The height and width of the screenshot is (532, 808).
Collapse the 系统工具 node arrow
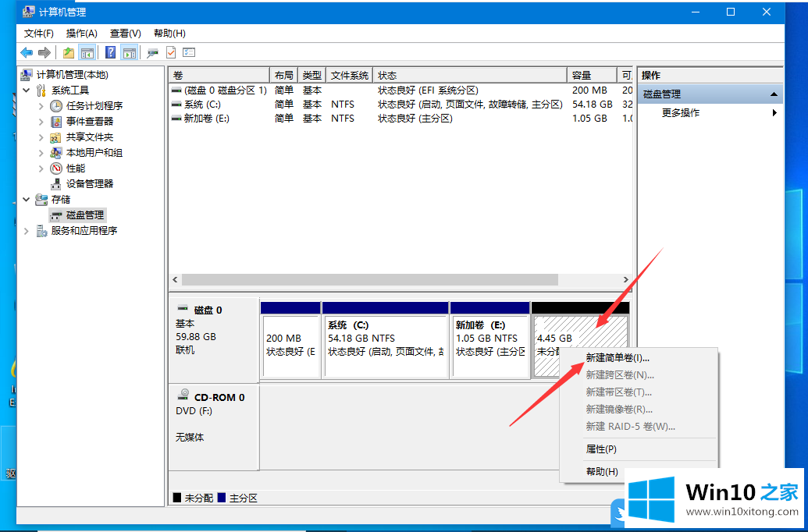coord(27,90)
